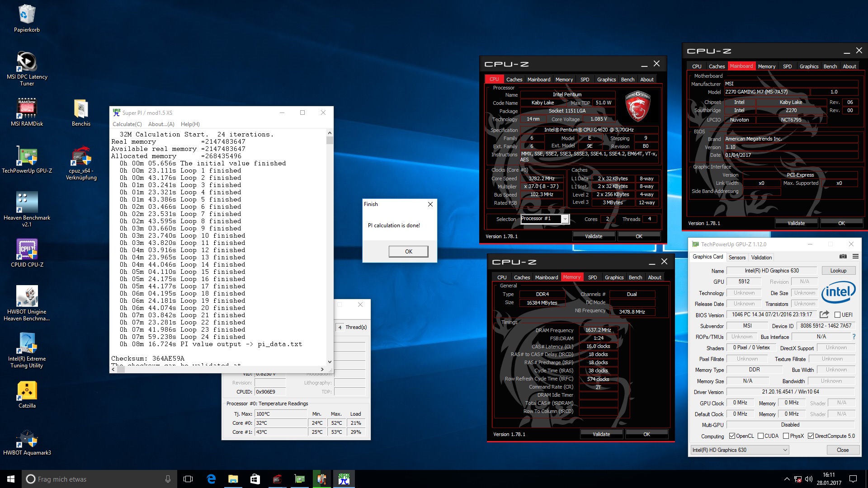Click OK in CPU-Z Mainboard window
Viewport: 868px width, 488px height.
click(x=841, y=223)
